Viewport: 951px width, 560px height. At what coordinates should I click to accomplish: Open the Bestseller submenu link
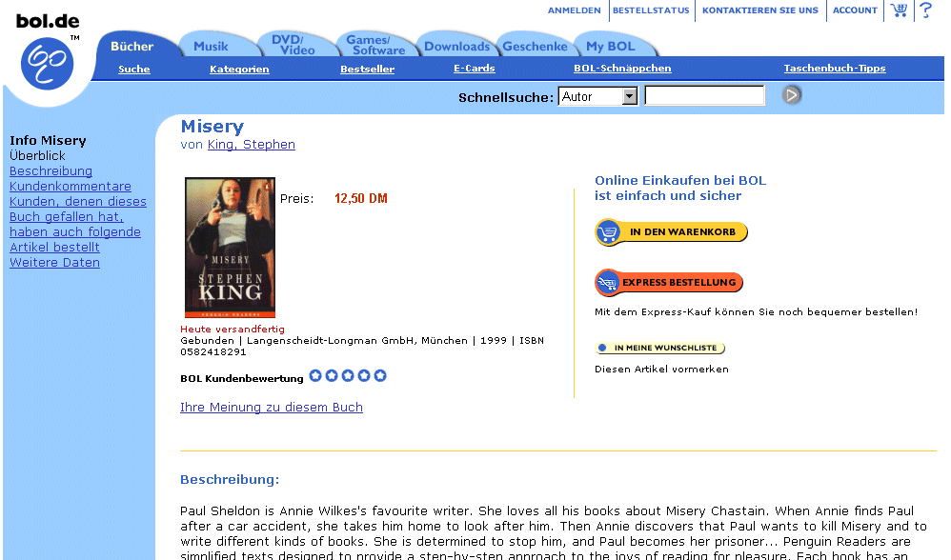coord(367,70)
